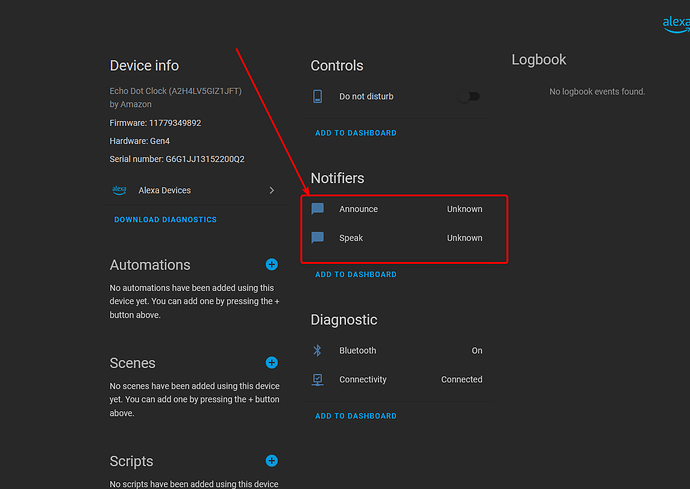
Task: Open the Do not disturb entity label
Action: coord(366,96)
